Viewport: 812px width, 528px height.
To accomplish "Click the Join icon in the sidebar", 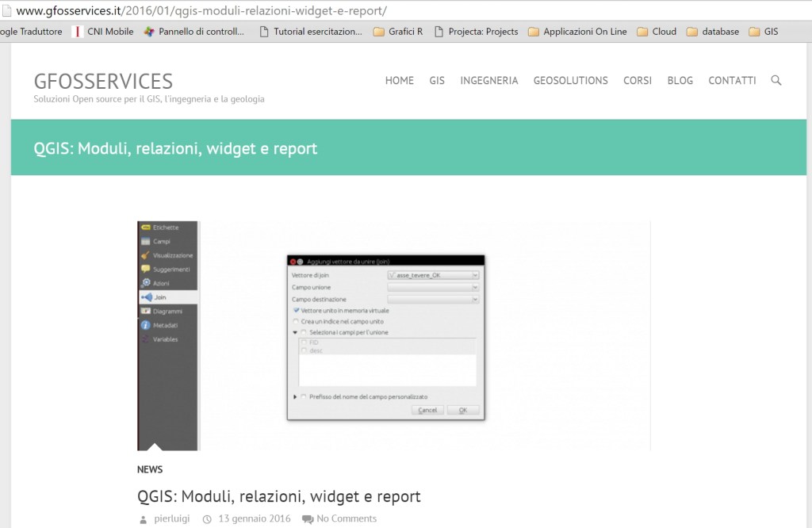I will click(x=147, y=297).
